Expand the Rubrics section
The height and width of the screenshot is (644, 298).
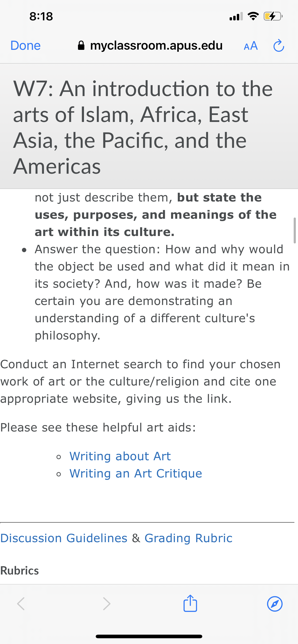coord(19,570)
